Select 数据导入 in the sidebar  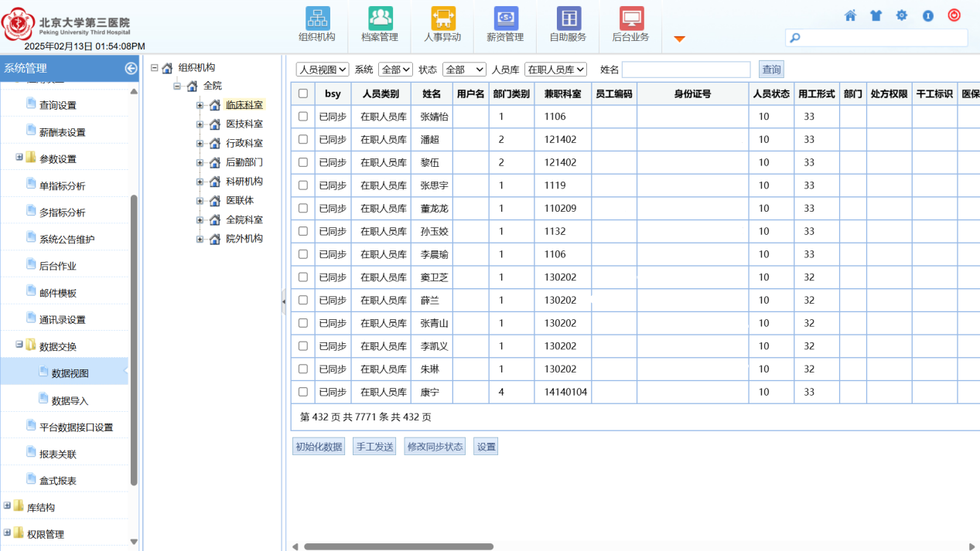pos(70,400)
